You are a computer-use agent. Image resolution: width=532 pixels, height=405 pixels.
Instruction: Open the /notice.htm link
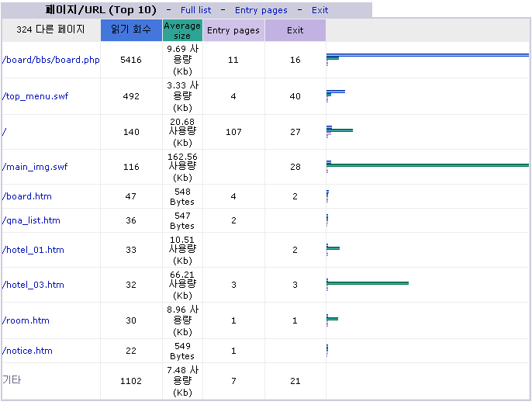pyautogui.click(x=28, y=351)
